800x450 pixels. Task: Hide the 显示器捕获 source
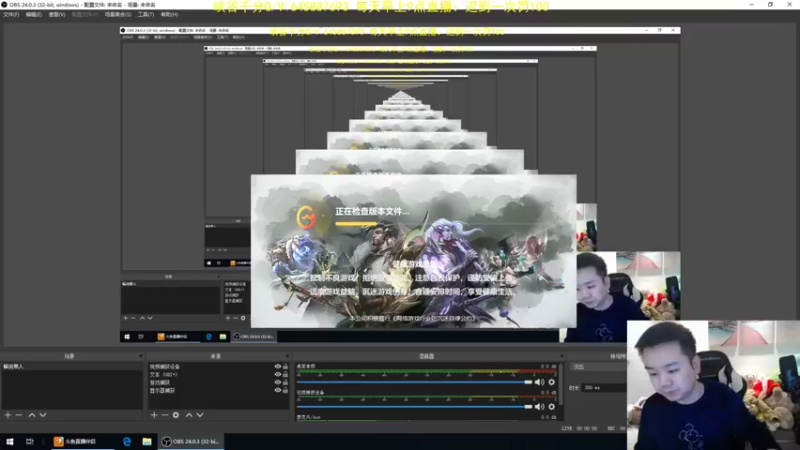[x=278, y=390]
